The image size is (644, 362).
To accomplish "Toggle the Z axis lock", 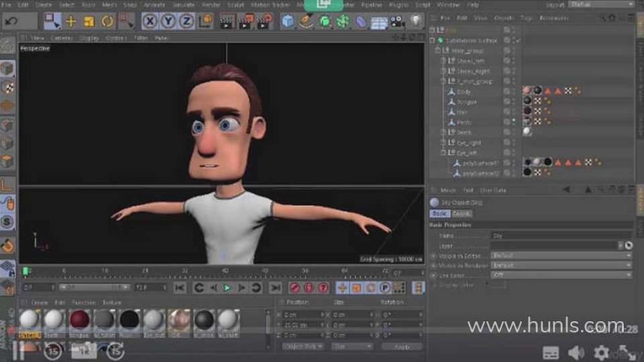I will 186,21.
